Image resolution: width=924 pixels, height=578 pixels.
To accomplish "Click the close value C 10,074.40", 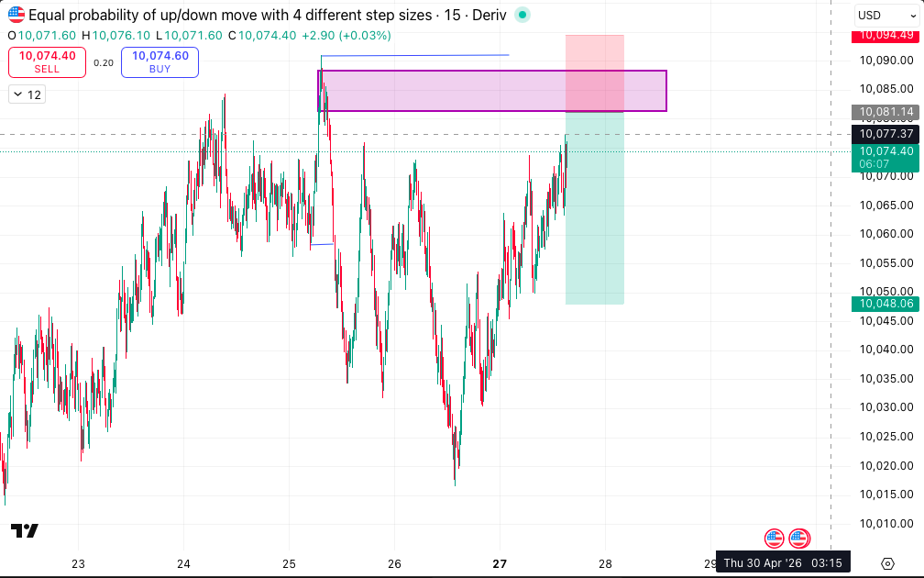I will pos(262,36).
